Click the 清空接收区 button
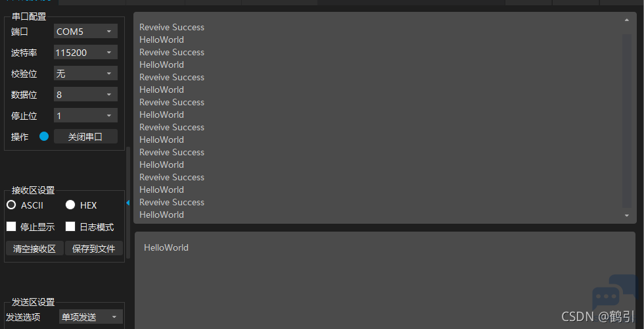The image size is (644, 329). pos(34,249)
